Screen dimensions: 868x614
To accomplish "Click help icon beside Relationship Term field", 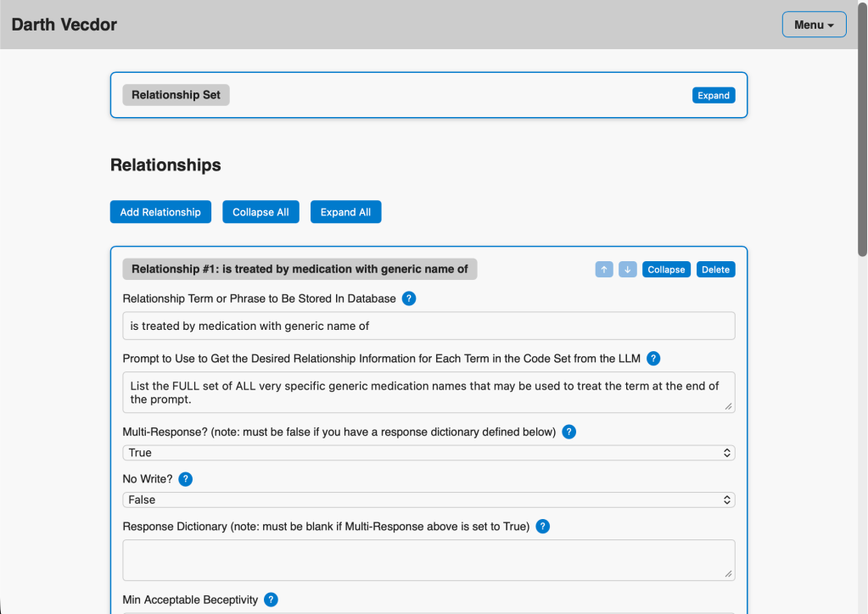I will click(x=409, y=299).
